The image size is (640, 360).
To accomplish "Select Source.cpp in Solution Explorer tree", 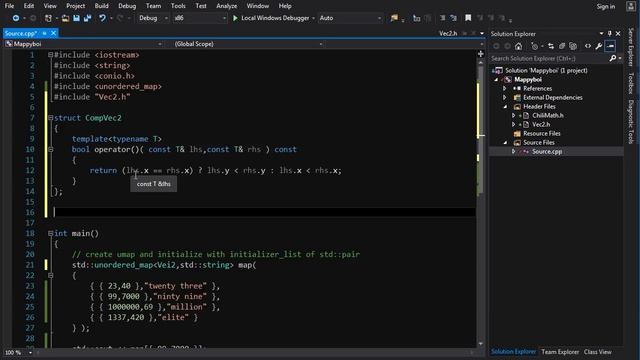I will pos(547,151).
